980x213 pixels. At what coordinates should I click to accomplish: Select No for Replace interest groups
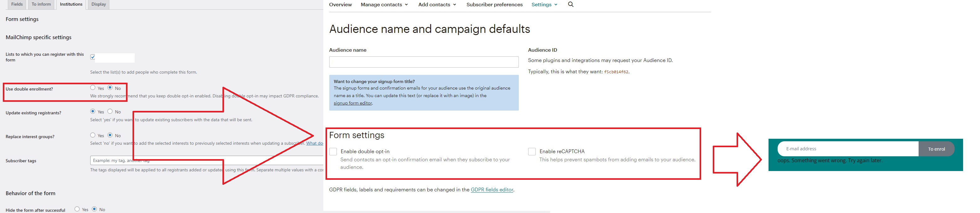[x=110, y=135]
